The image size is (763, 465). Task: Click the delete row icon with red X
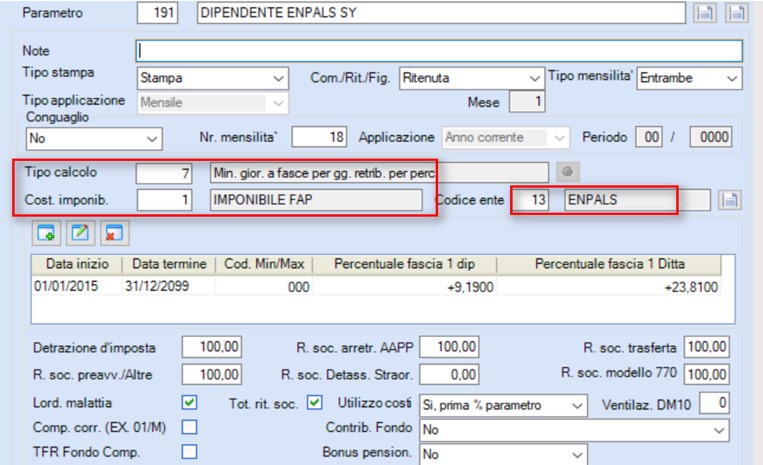[114, 233]
